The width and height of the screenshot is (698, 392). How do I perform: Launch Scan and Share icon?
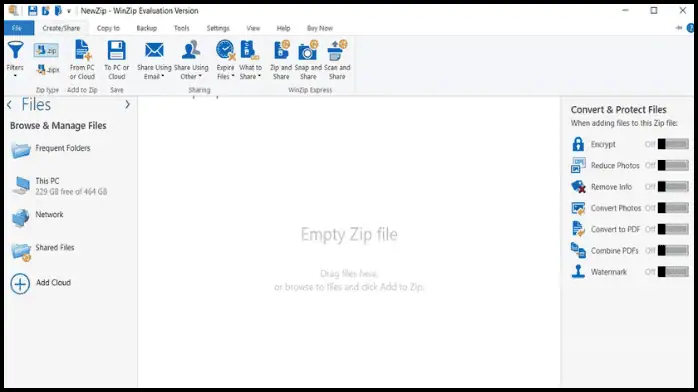337,50
